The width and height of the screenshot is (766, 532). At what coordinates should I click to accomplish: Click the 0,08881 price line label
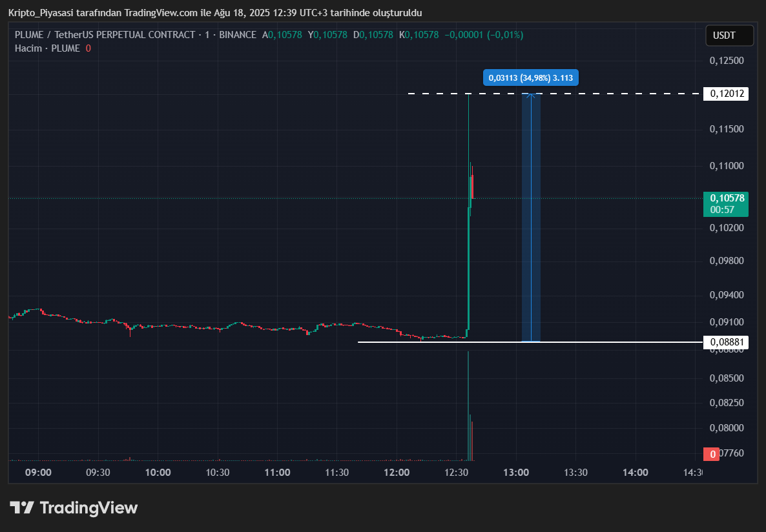pos(727,342)
